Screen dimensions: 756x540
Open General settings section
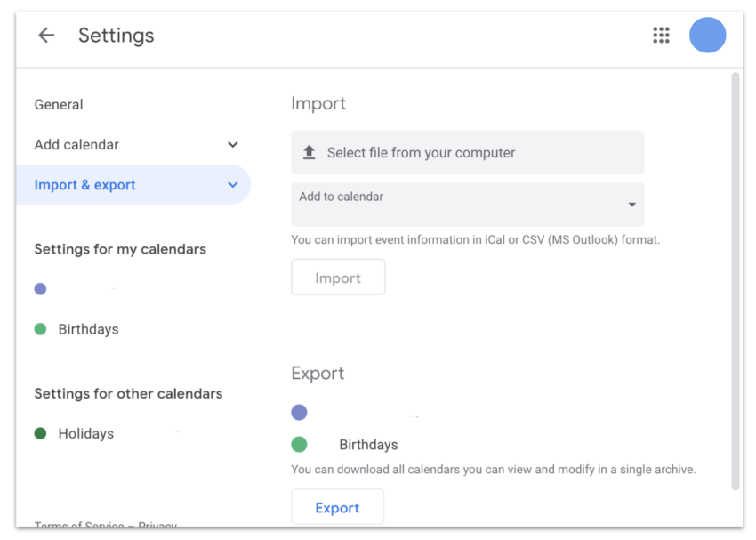[x=59, y=105]
